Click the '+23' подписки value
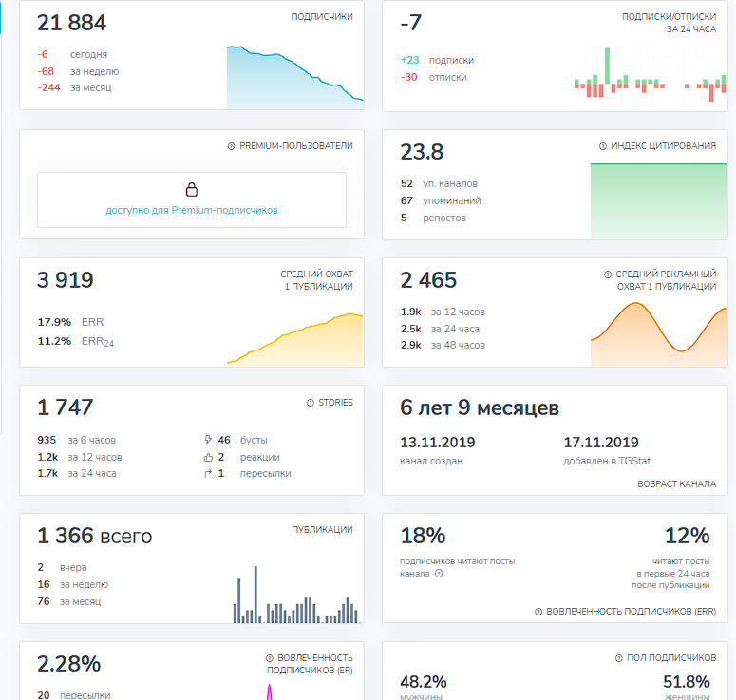 [409, 60]
